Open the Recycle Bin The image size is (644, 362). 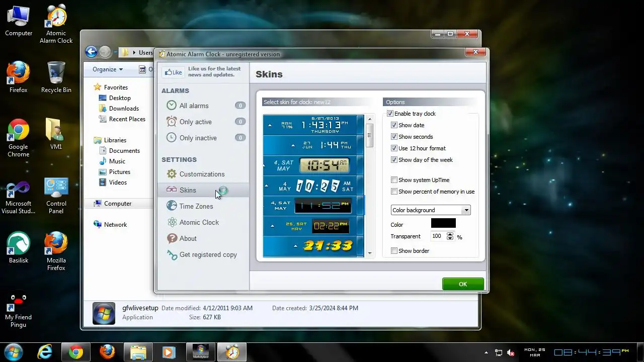point(56,77)
